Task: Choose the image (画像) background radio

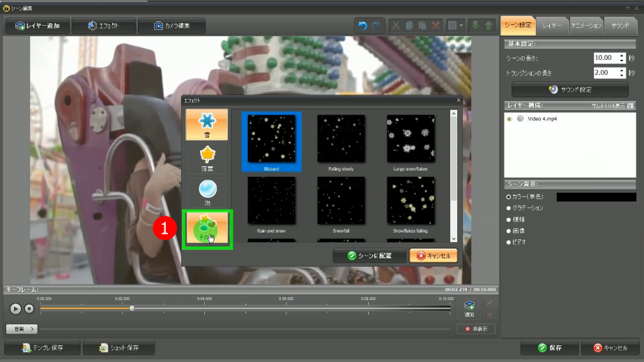Action: click(x=509, y=230)
